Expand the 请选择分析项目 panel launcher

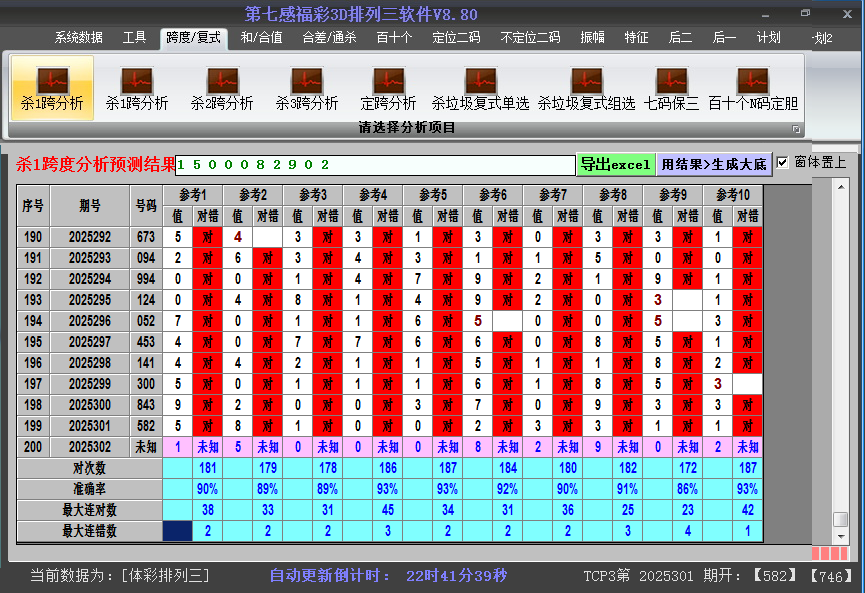tap(796, 129)
